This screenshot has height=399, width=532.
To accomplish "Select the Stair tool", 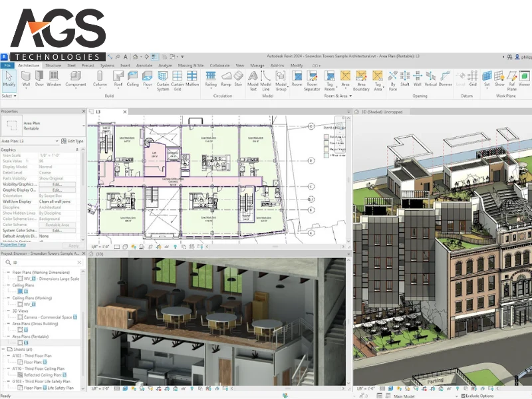I will click(238, 79).
